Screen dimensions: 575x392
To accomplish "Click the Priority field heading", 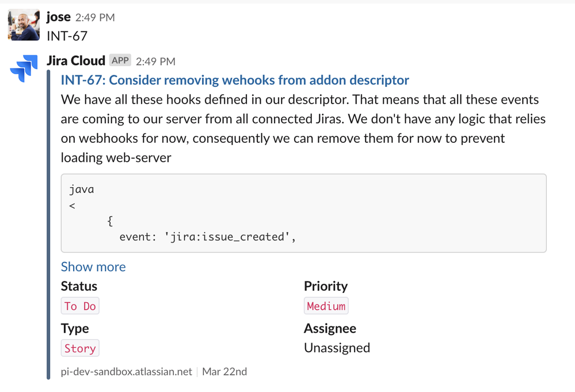I will point(325,286).
